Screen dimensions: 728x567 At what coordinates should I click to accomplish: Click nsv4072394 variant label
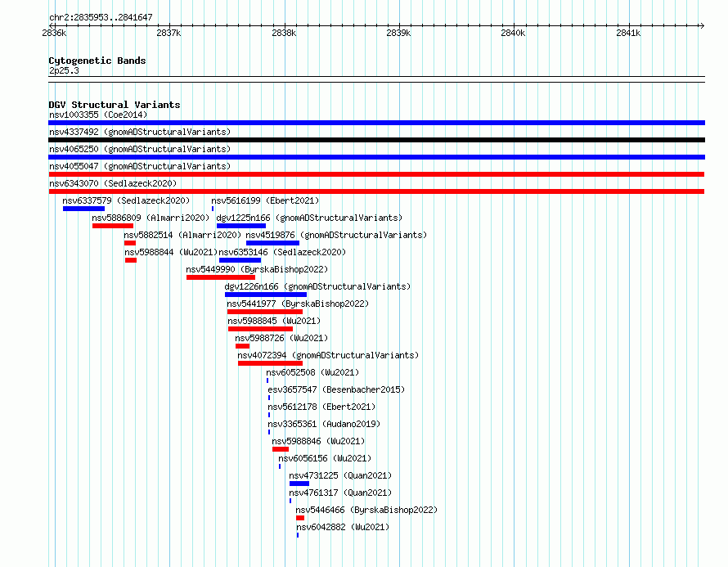pyautogui.click(x=328, y=355)
